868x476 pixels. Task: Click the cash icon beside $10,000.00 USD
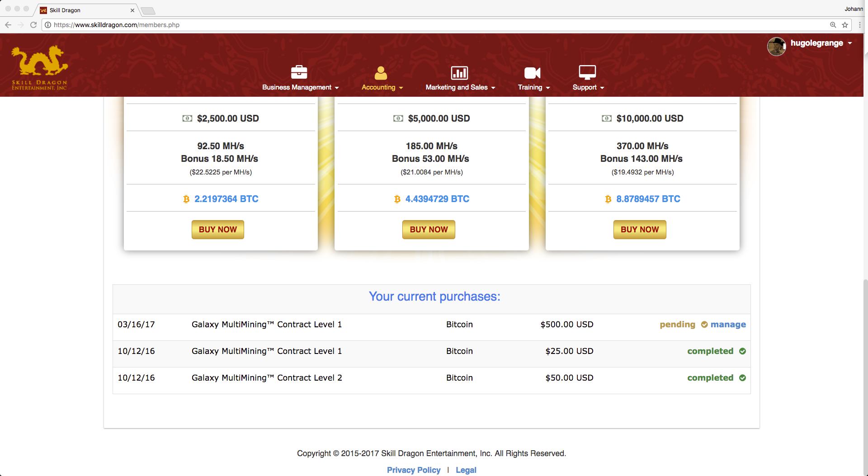tap(607, 118)
